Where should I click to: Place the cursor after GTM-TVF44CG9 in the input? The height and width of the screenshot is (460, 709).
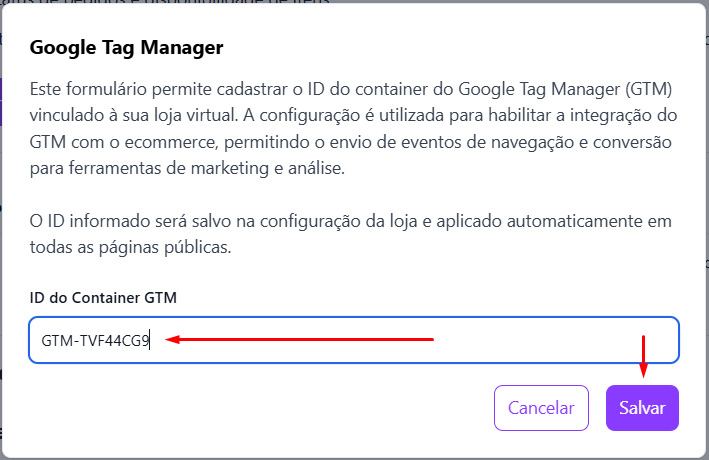pos(151,341)
